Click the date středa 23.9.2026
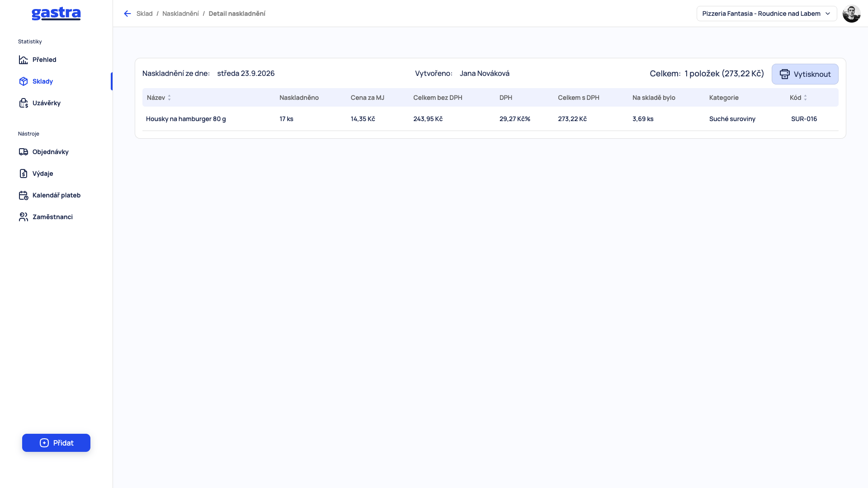This screenshot has width=868, height=488. click(246, 73)
